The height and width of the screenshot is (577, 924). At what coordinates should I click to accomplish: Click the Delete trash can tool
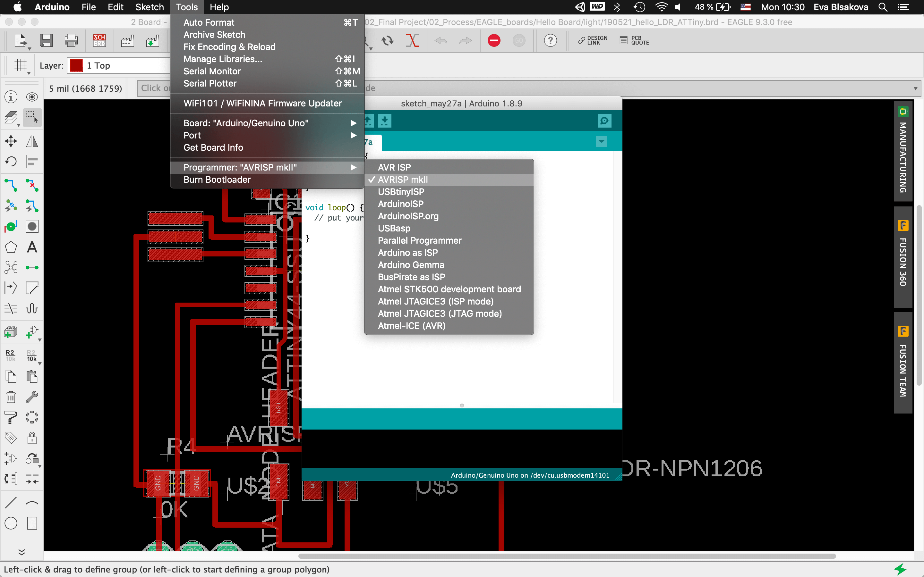[11, 397]
